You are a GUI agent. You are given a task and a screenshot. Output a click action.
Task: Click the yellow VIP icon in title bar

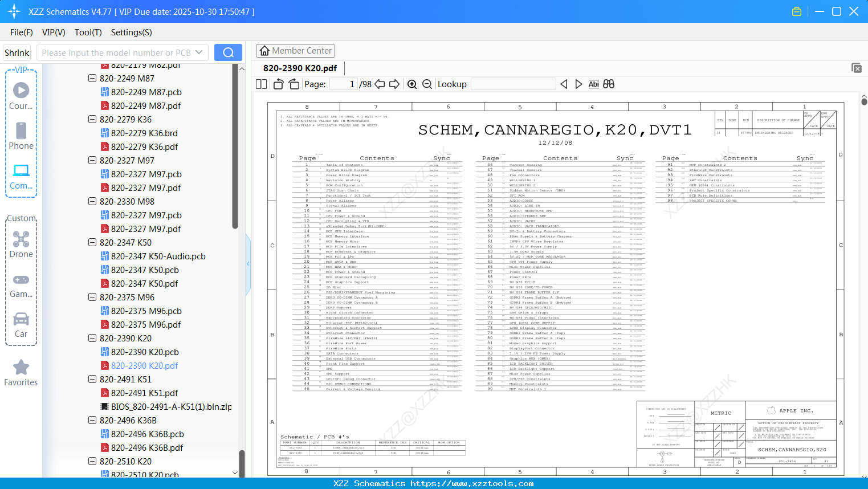pyautogui.click(x=797, y=11)
